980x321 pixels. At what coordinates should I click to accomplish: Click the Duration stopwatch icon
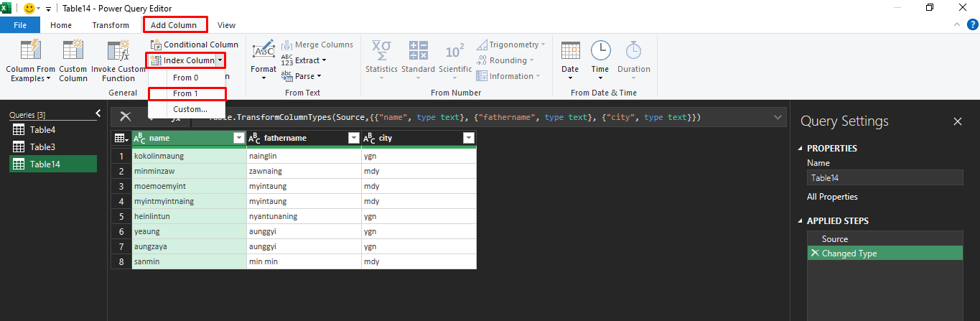point(633,50)
